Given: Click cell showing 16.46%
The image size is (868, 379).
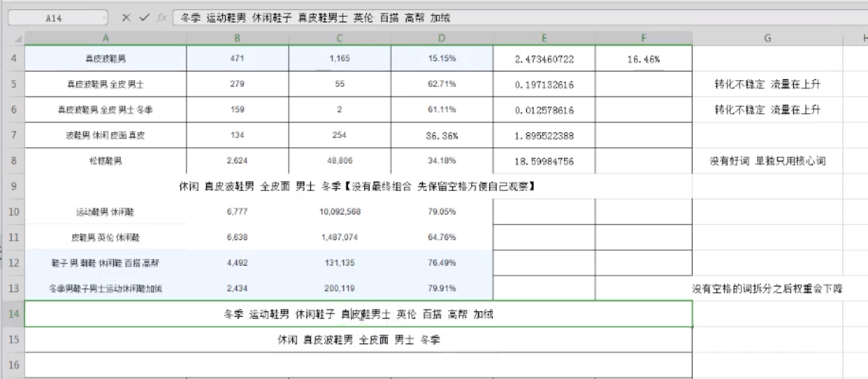Looking at the screenshot, I should (644, 57).
